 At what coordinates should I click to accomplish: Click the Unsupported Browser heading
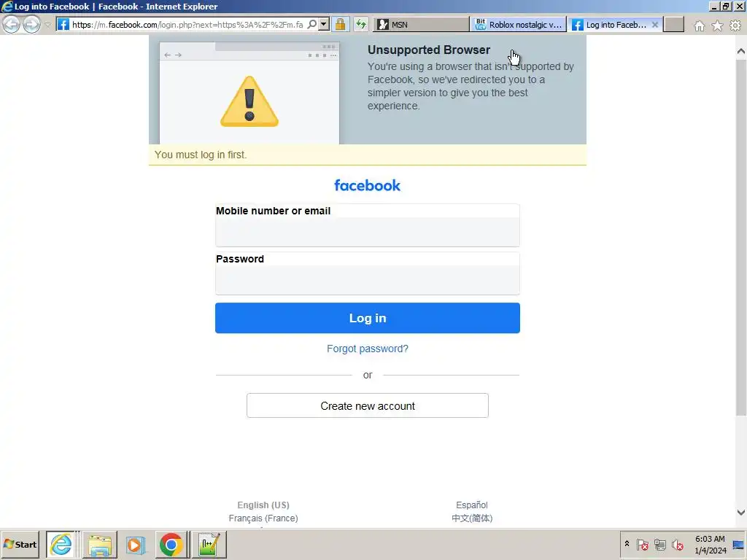click(x=429, y=50)
